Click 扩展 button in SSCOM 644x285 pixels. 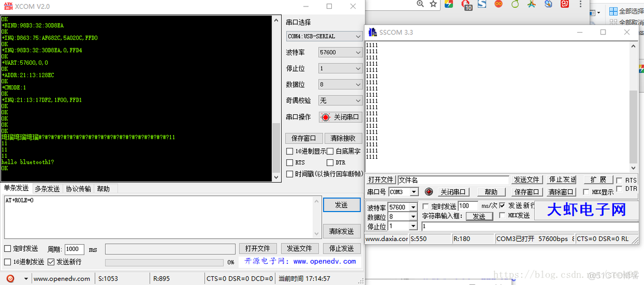click(x=598, y=180)
